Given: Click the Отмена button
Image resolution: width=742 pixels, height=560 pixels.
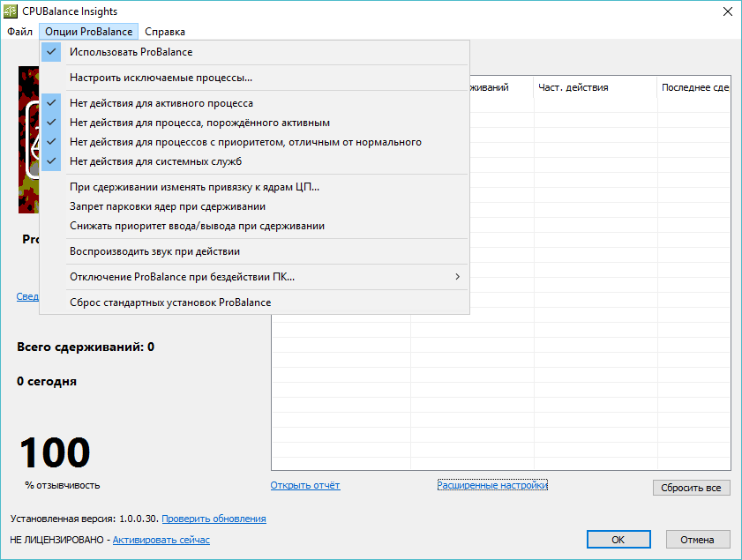Looking at the screenshot, I should [697, 540].
